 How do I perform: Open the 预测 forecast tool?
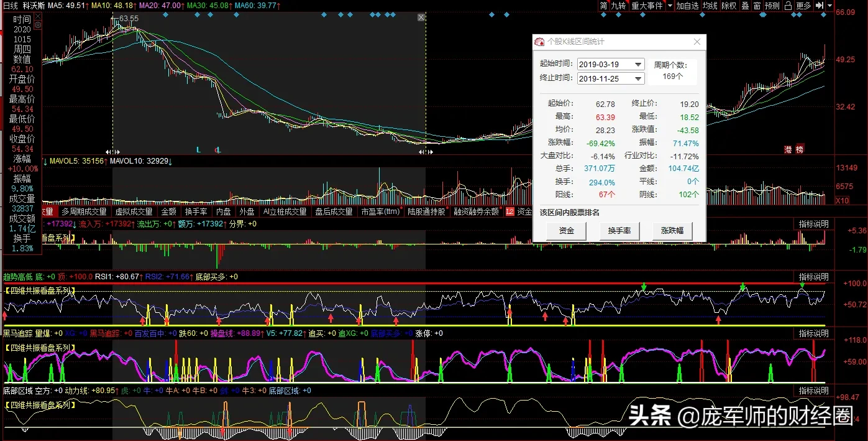tap(772, 6)
